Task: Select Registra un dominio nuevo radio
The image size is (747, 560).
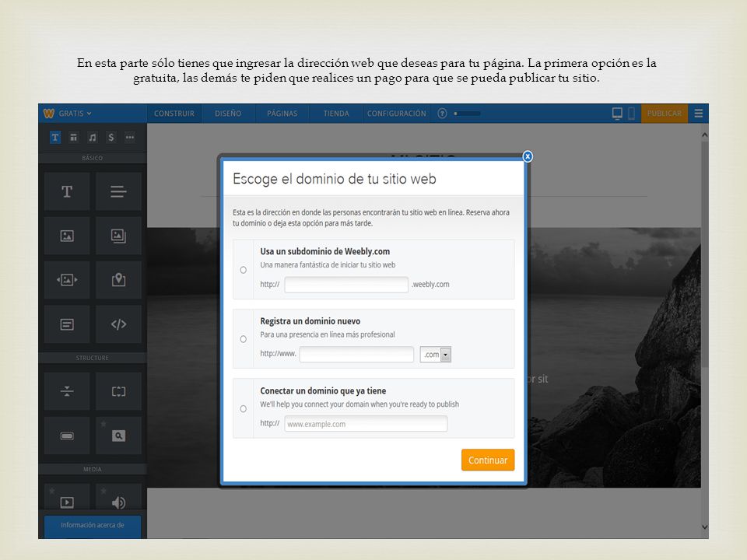Action: [244, 339]
